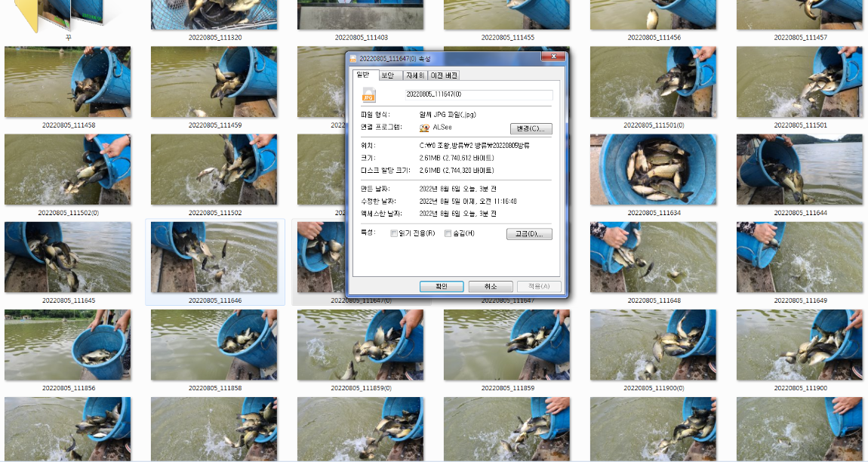Open advanced attributes with 고급(D) button
This screenshot has height=462, width=868.
click(x=529, y=233)
